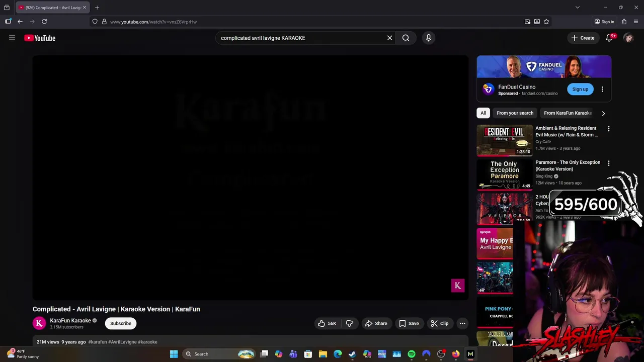This screenshot has height=362, width=644.
Task: Close the Complicated YouTube tab
Action: click(84, 8)
